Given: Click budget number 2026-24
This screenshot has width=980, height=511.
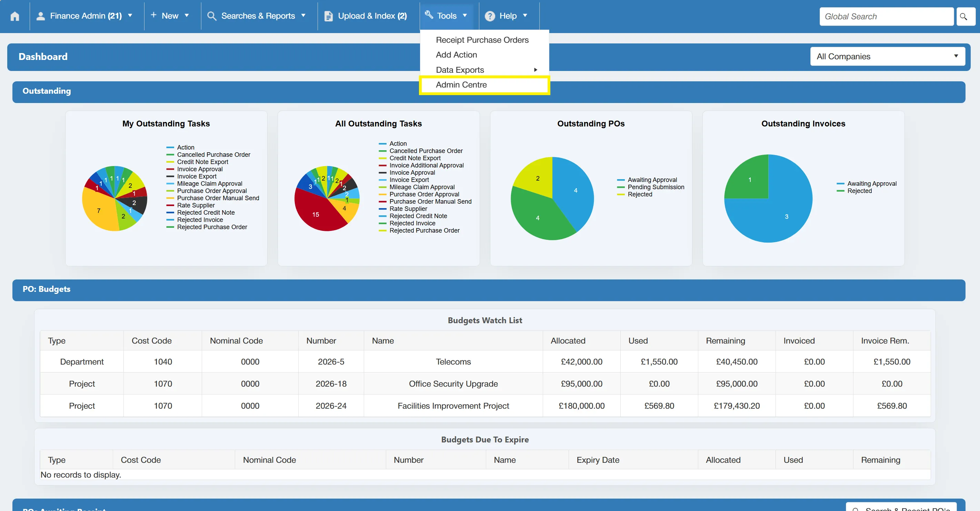Looking at the screenshot, I should [331, 406].
